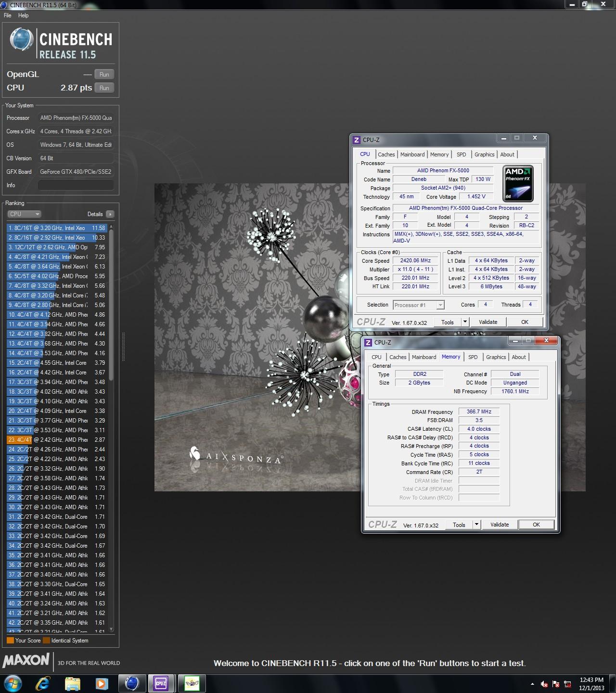Open Windows Explorer folder taskbar icon
The width and height of the screenshot is (616, 693).
click(x=73, y=683)
